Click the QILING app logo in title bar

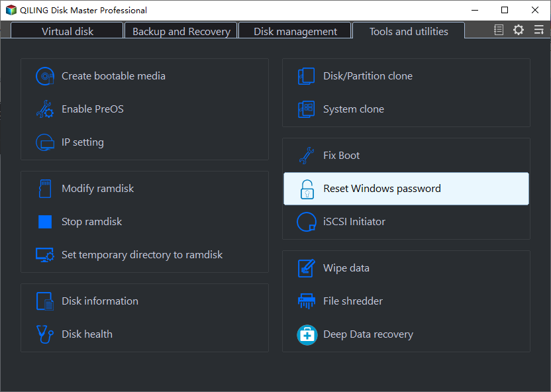[11, 10]
